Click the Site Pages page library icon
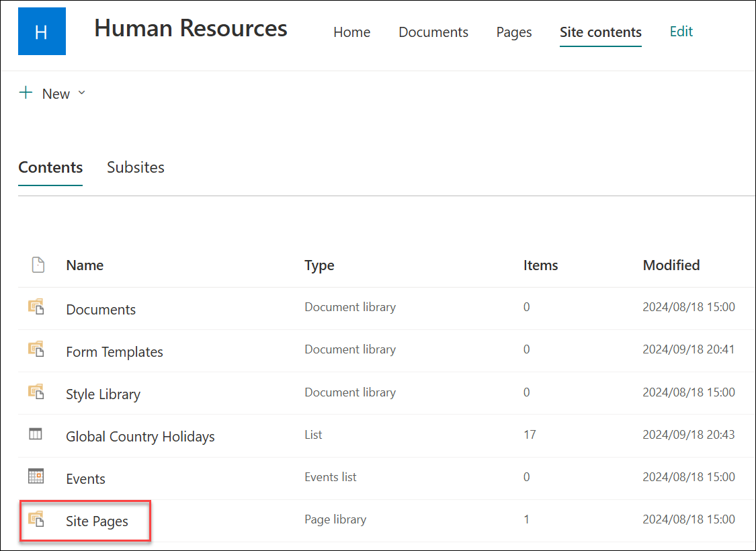The width and height of the screenshot is (756, 551). pos(38,520)
